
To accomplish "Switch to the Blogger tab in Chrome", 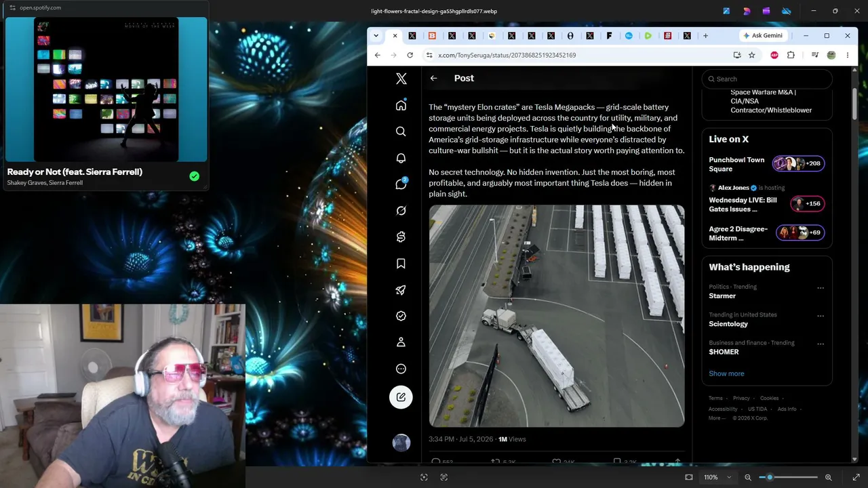I will (432, 35).
